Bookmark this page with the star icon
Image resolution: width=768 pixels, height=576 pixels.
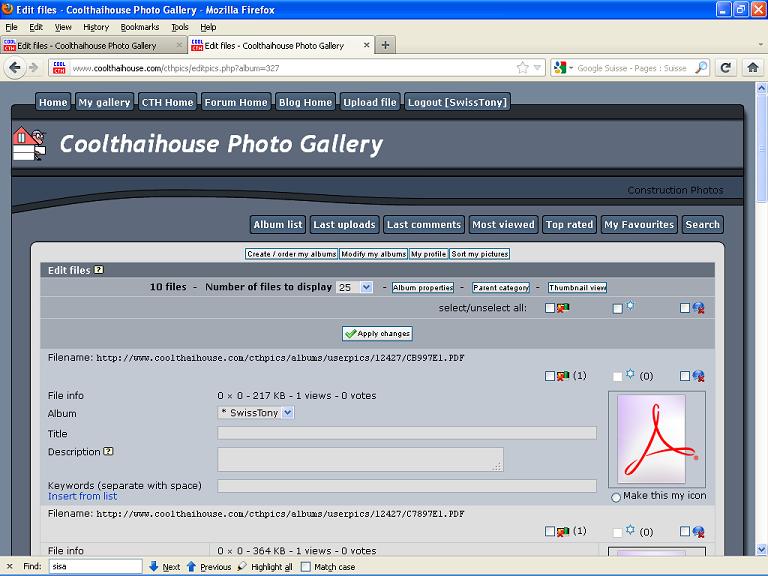[x=522, y=68]
